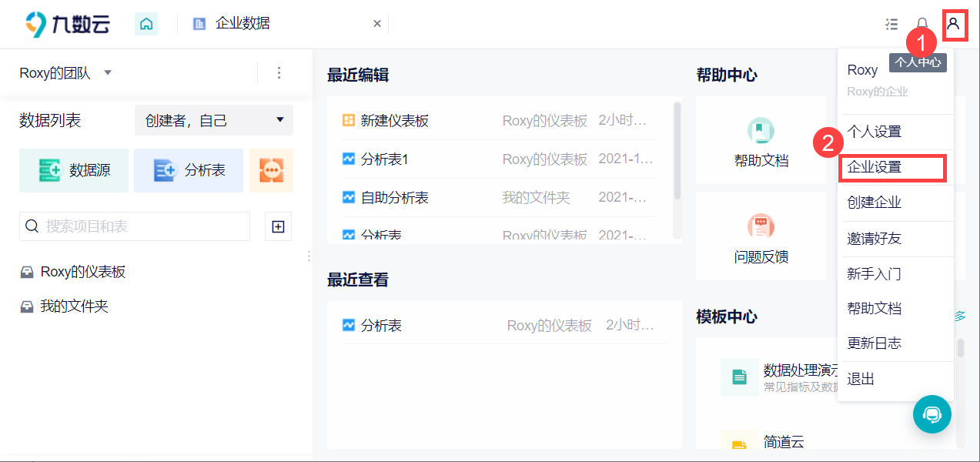
Task: Open the 帮助文档 help document icon
Action: point(761,131)
